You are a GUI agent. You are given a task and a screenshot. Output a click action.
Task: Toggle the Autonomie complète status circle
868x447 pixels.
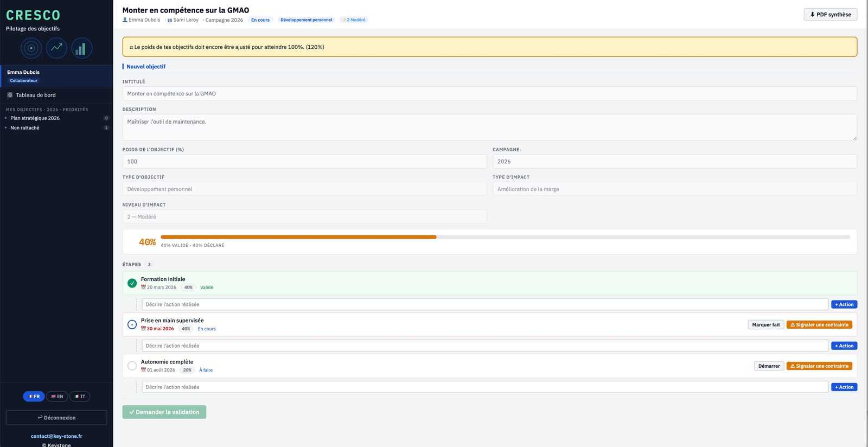132,366
